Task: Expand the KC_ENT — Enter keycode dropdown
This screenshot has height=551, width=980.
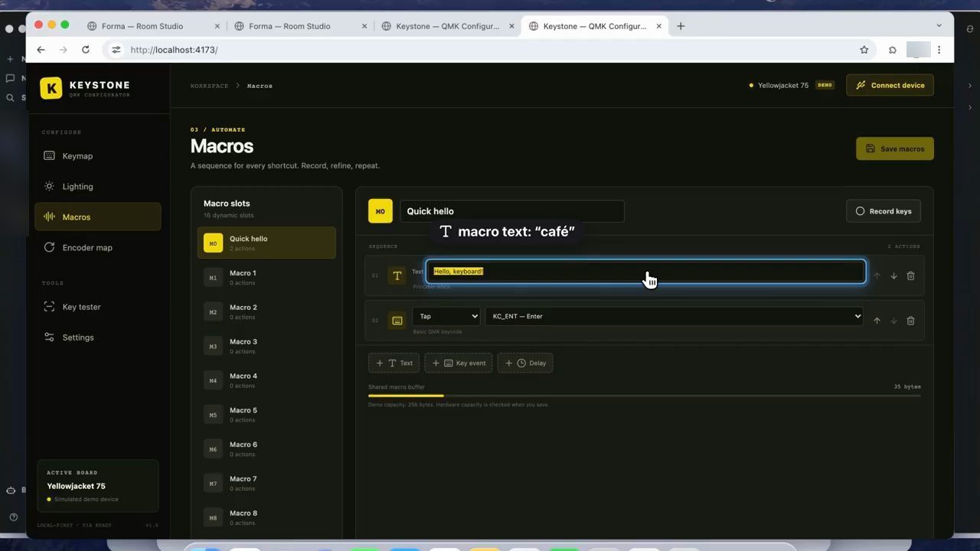Action: 674,316
